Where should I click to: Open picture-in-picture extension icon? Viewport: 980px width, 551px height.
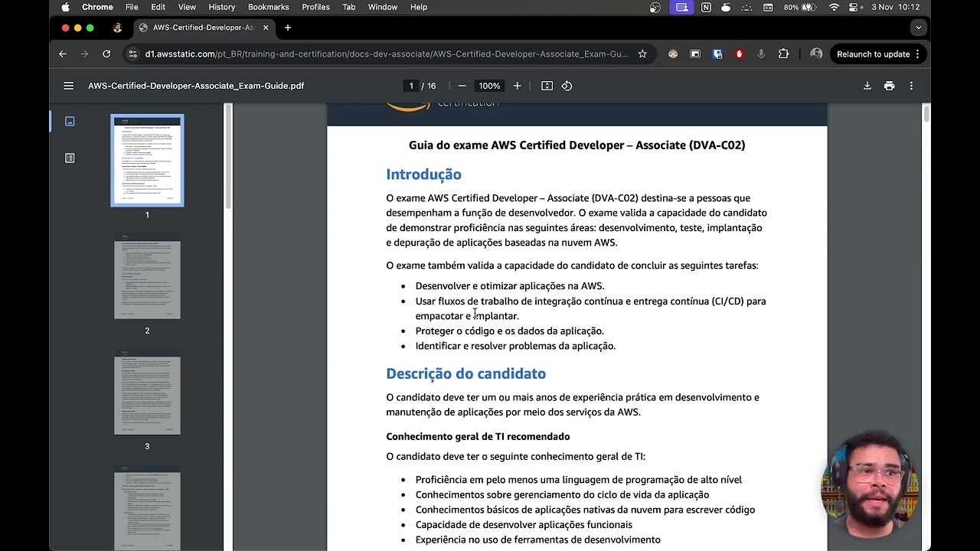pyautogui.click(x=695, y=54)
